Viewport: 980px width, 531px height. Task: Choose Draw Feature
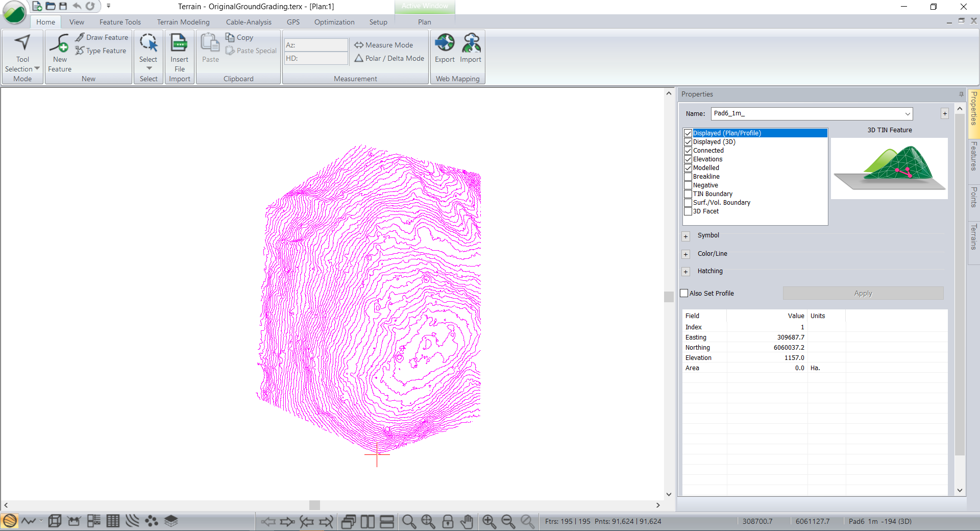[102, 37]
